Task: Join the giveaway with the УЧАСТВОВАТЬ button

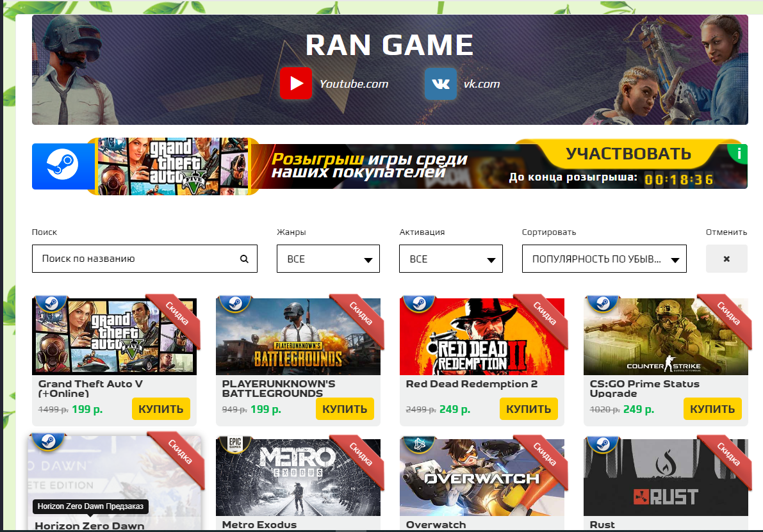Action: (x=628, y=154)
